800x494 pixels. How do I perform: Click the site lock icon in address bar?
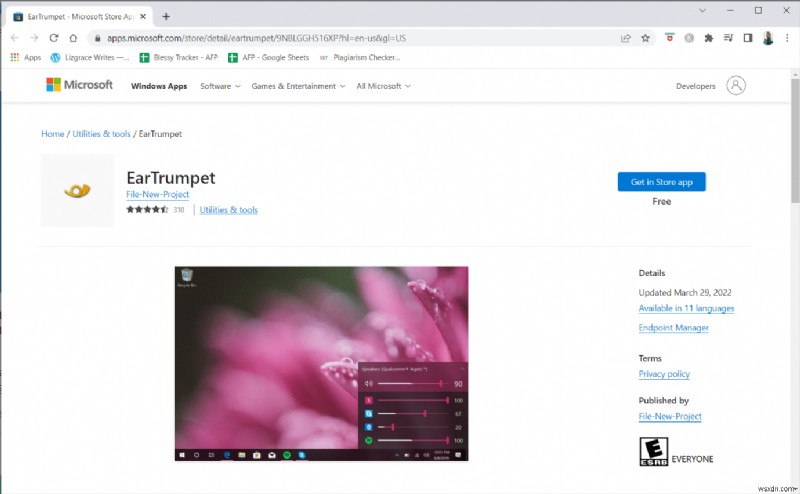click(x=97, y=38)
